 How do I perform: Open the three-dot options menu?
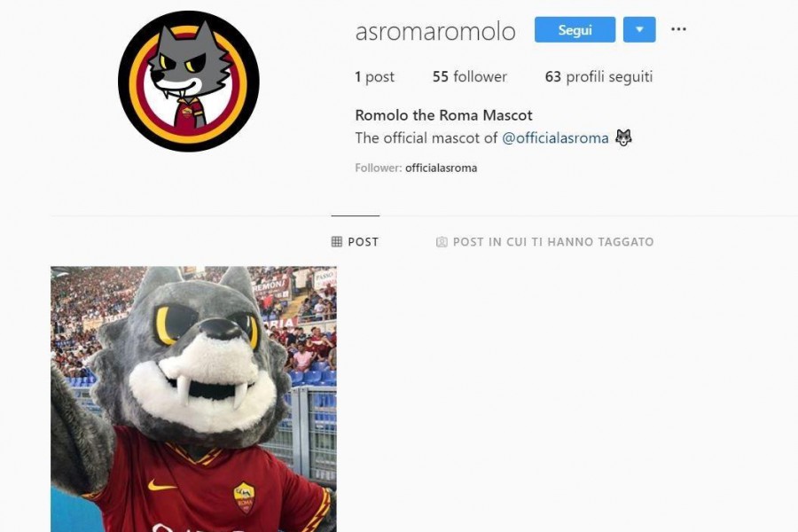pyautogui.click(x=678, y=29)
